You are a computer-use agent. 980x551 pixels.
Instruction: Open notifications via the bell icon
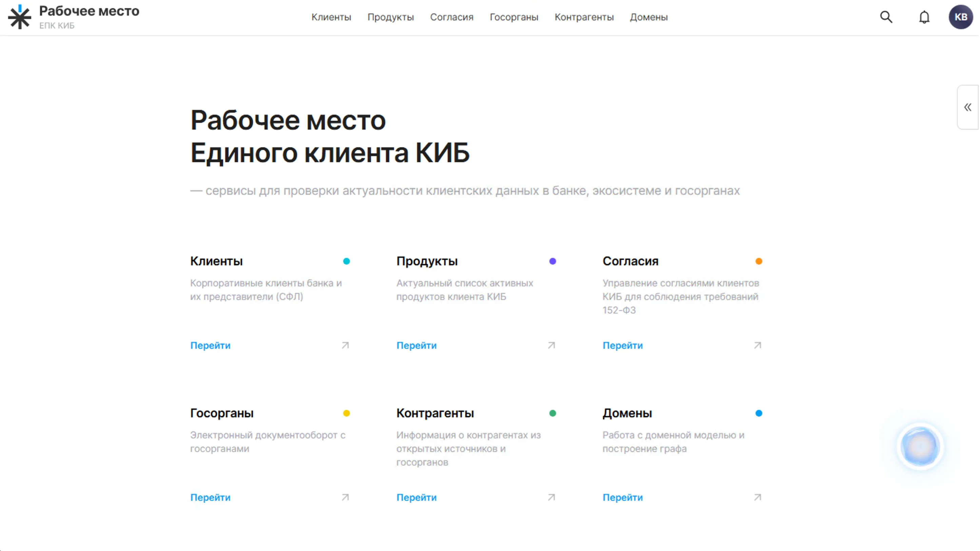click(x=924, y=17)
